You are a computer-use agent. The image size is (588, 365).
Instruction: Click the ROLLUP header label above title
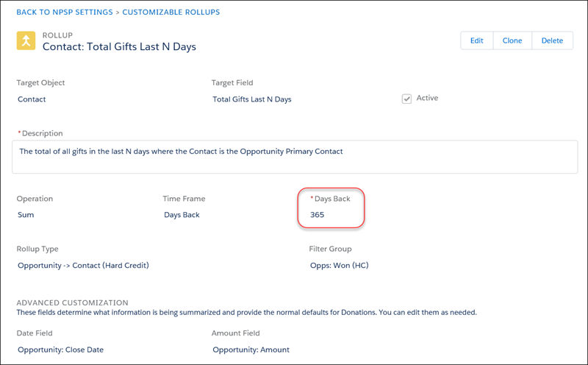tap(57, 35)
